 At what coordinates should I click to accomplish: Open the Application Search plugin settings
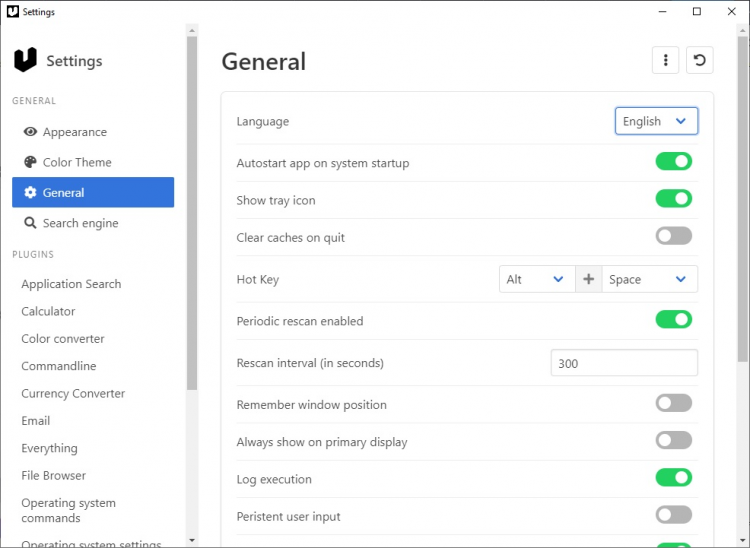click(71, 284)
